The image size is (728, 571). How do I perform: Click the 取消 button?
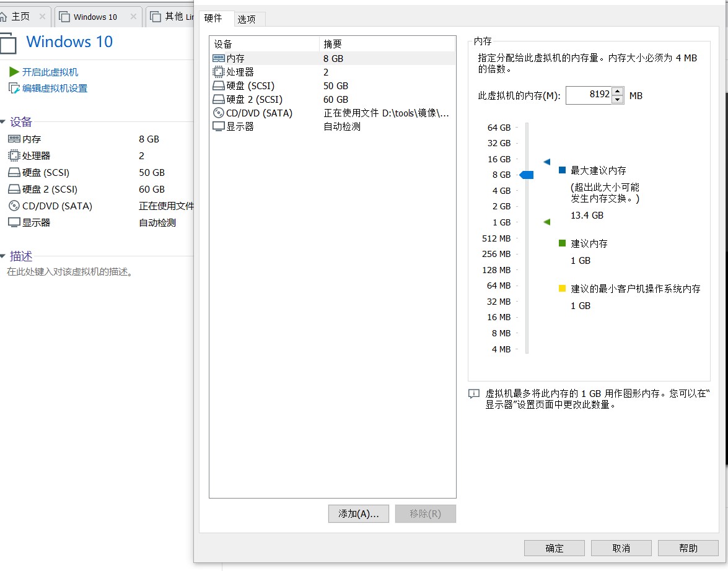621,548
